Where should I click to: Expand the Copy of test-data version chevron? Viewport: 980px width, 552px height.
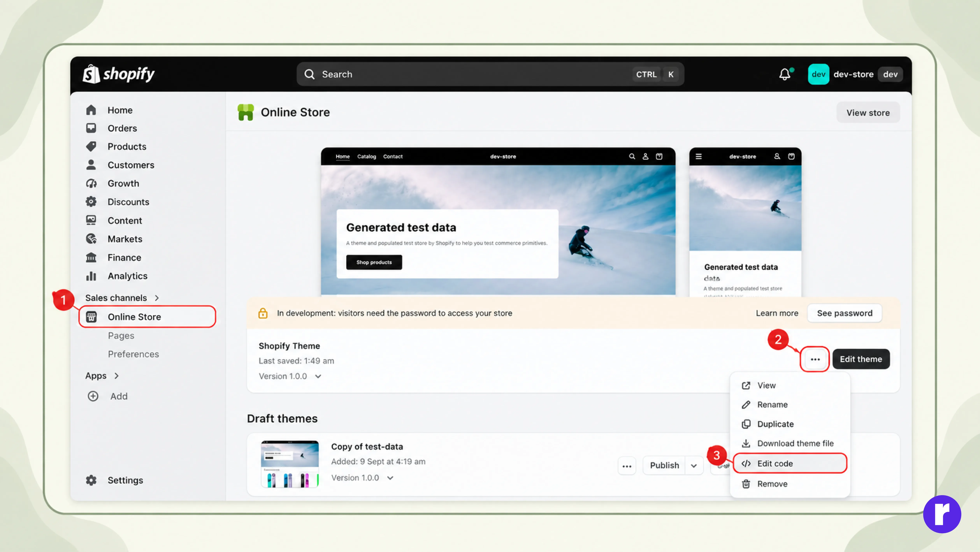click(x=390, y=478)
